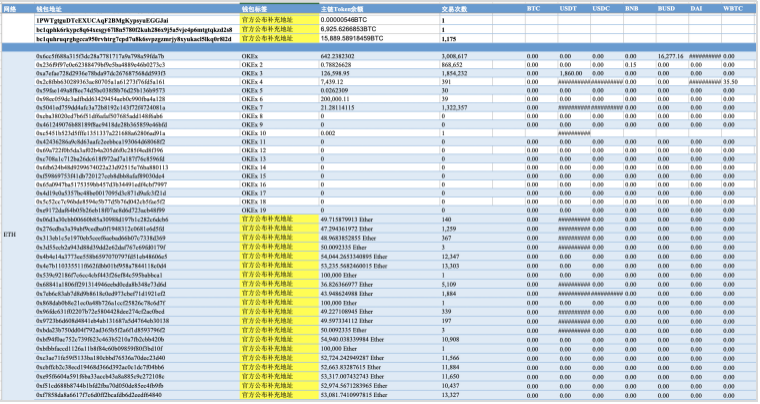Select the OKEx 13 label cell

coord(254,159)
